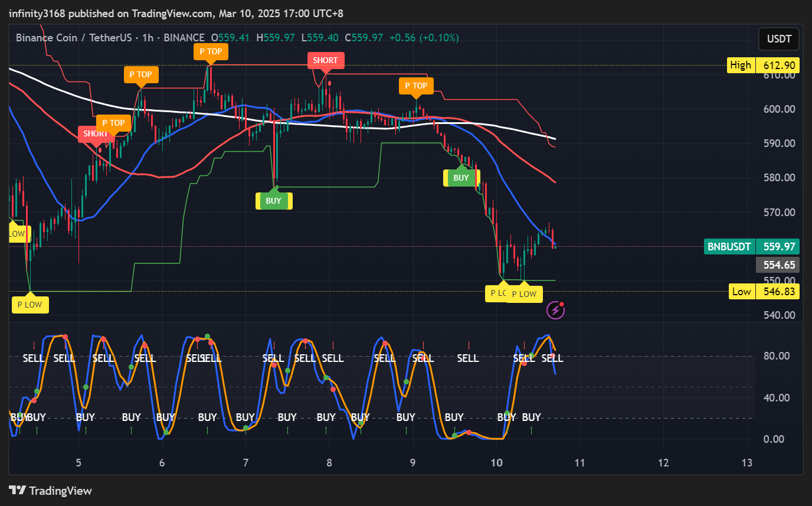Click the 580.00 price axis label
Image resolution: width=812 pixels, height=506 pixels.
pos(781,178)
